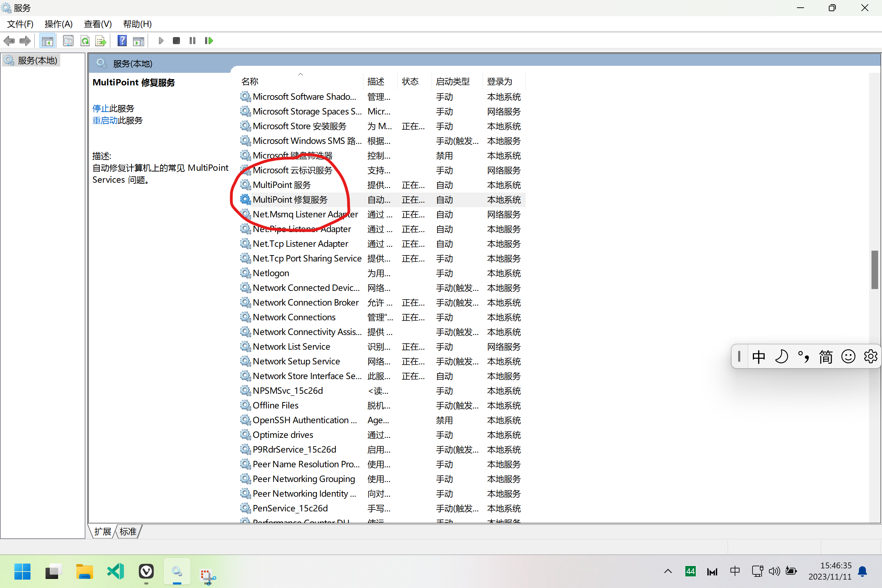Select Optimize drives service row

382,435
